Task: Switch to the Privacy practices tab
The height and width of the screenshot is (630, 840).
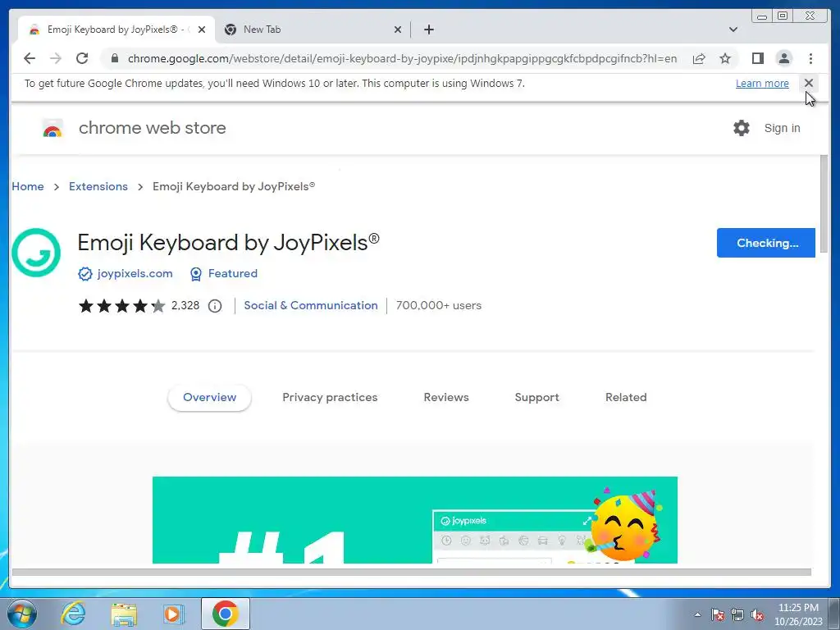Action: (x=330, y=398)
